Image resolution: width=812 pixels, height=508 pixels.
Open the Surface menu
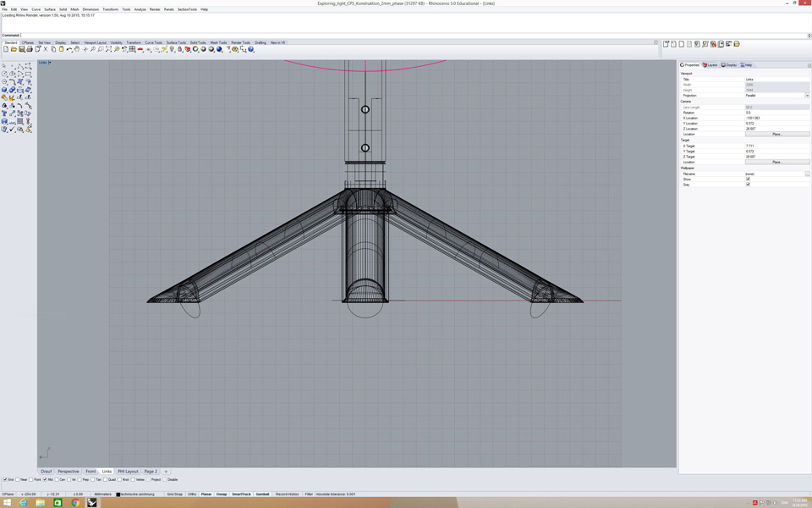50,9
